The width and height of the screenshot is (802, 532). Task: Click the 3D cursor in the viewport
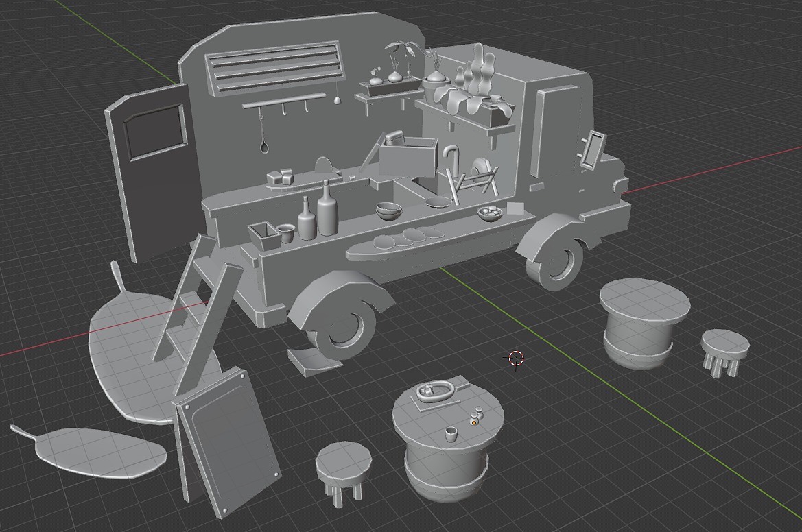516,357
